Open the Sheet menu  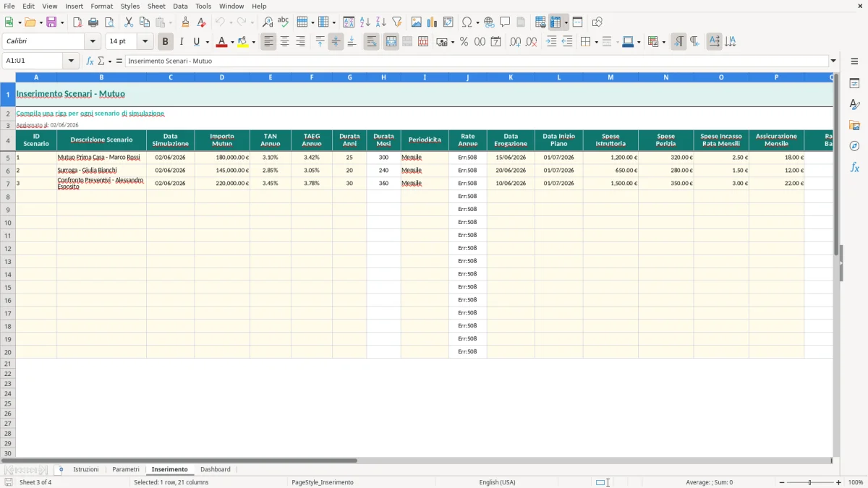[156, 6]
